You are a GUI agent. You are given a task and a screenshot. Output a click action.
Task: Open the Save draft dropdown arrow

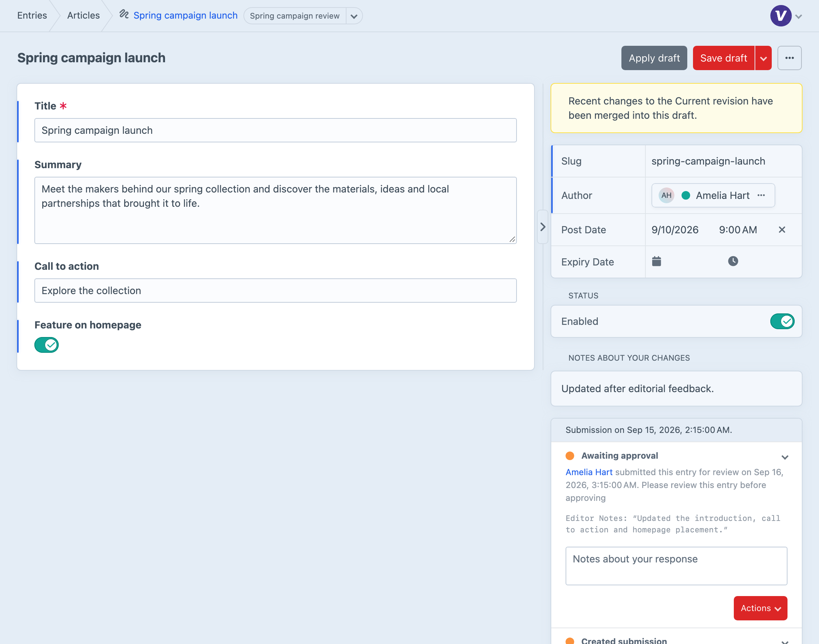click(x=763, y=58)
